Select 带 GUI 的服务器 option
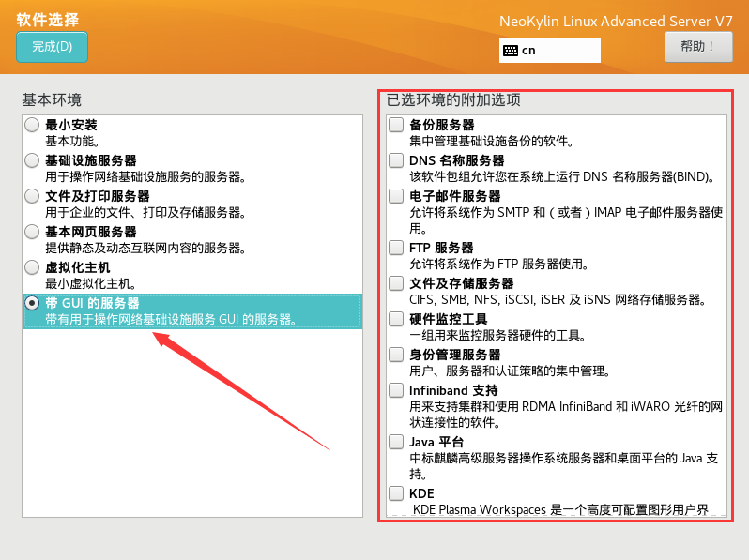Viewport: 749px width, 560px height. [x=33, y=303]
